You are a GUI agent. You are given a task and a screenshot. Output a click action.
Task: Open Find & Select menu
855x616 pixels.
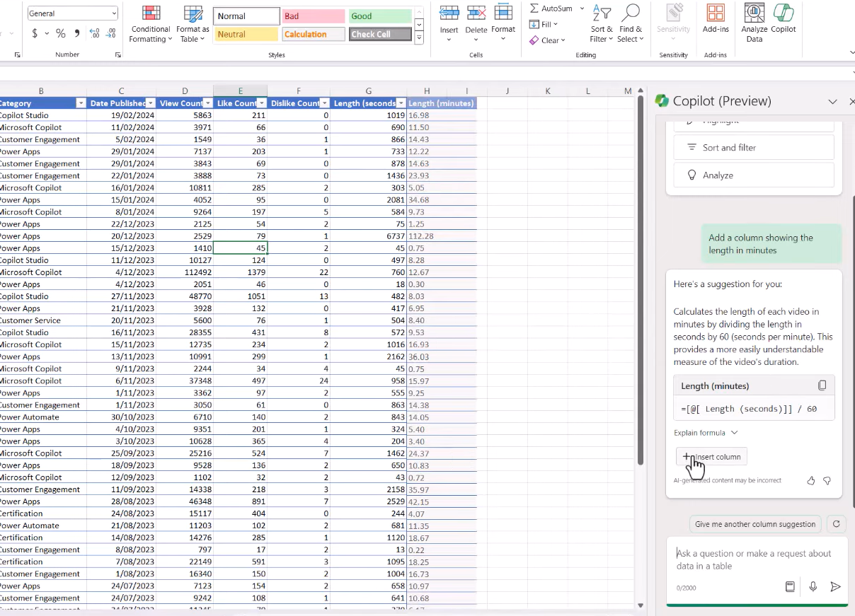point(630,23)
